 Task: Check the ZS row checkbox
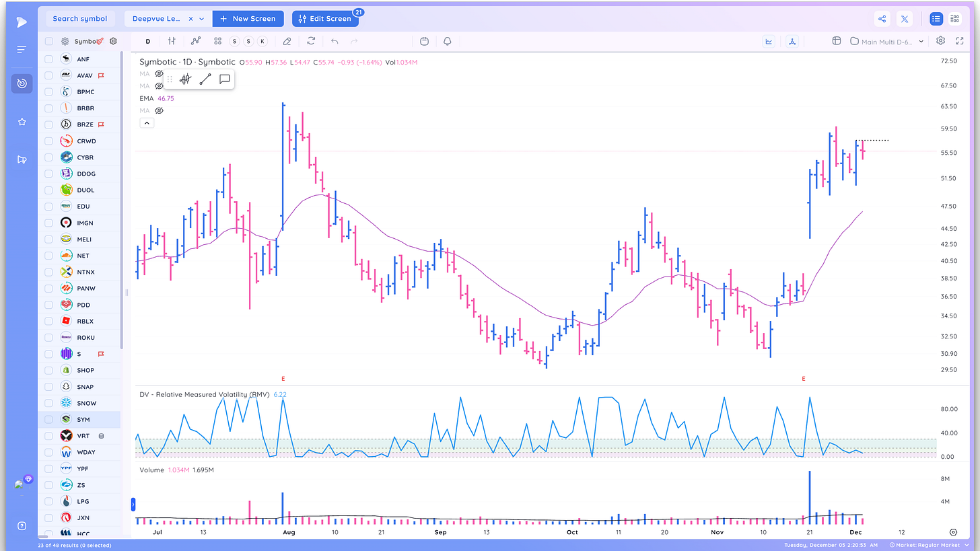click(x=48, y=485)
